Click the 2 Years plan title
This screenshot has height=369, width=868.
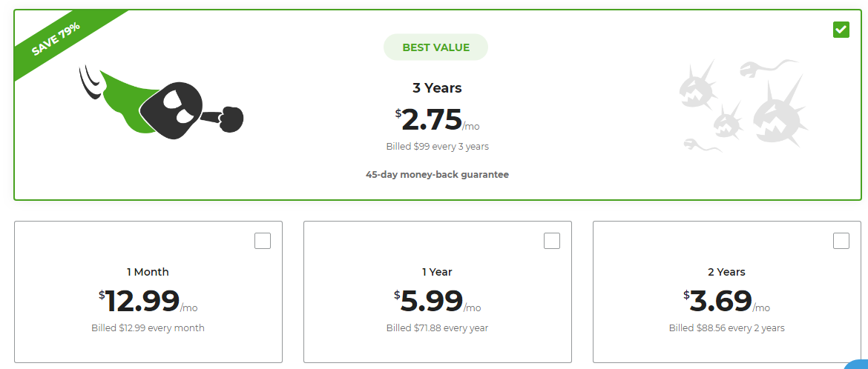pyautogui.click(x=726, y=272)
